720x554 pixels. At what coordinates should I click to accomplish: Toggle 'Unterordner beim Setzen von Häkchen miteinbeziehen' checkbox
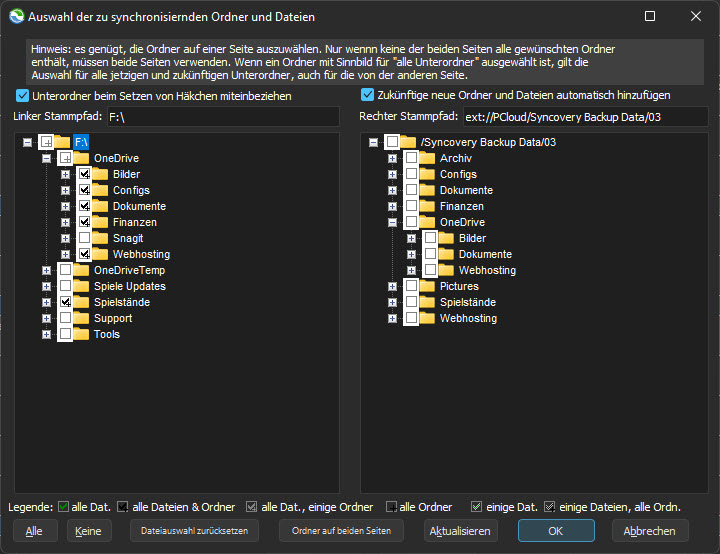pyautogui.click(x=23, y=96)
